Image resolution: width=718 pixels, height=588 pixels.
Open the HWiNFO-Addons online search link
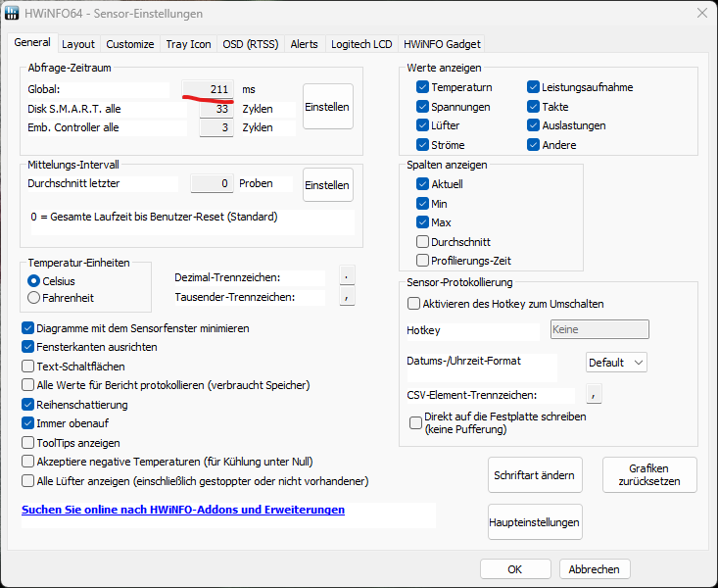[183, 510]
